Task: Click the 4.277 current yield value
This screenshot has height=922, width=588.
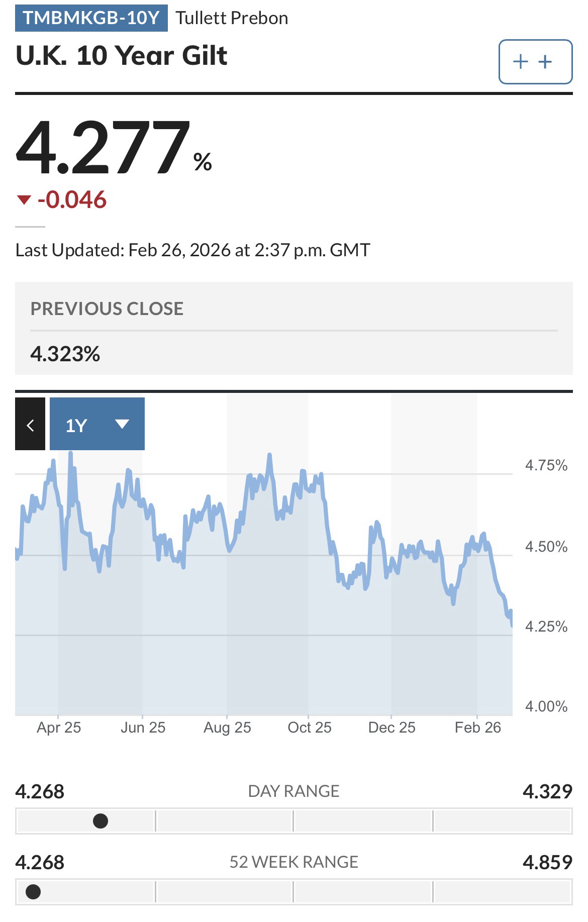Action: point(103,148)
